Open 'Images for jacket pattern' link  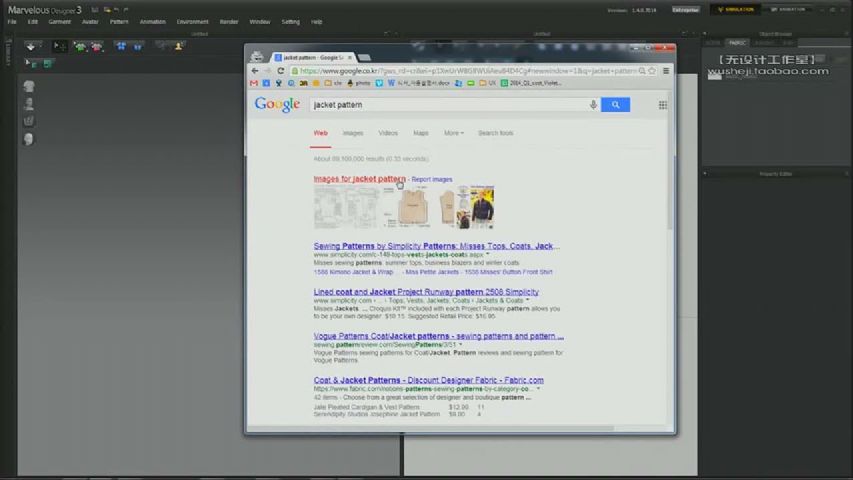pyautogui.click(x=360, y=179)
